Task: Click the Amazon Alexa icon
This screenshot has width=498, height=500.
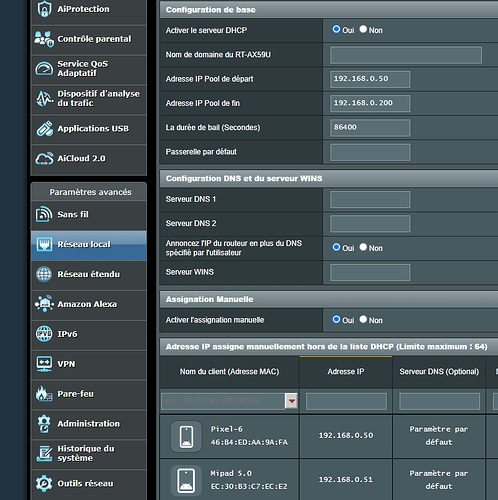Action: coord(44,304)
